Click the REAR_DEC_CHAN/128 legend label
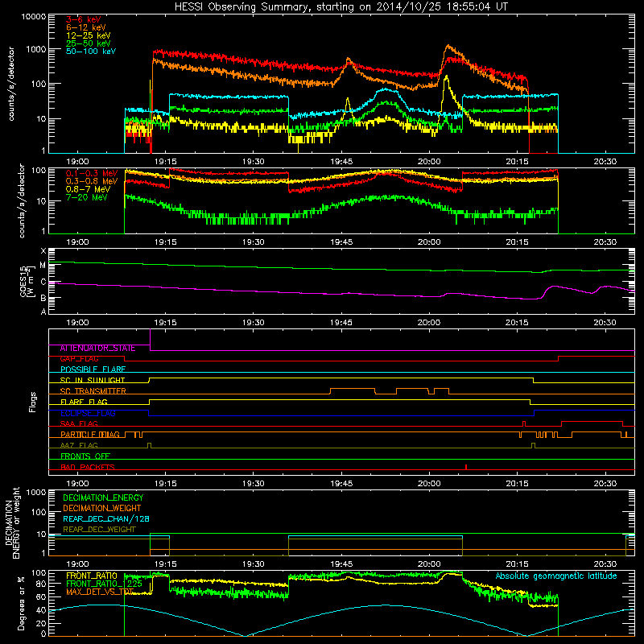Image resolution: width=644 pixels, height=644 pixels. [x=106, y=519]
